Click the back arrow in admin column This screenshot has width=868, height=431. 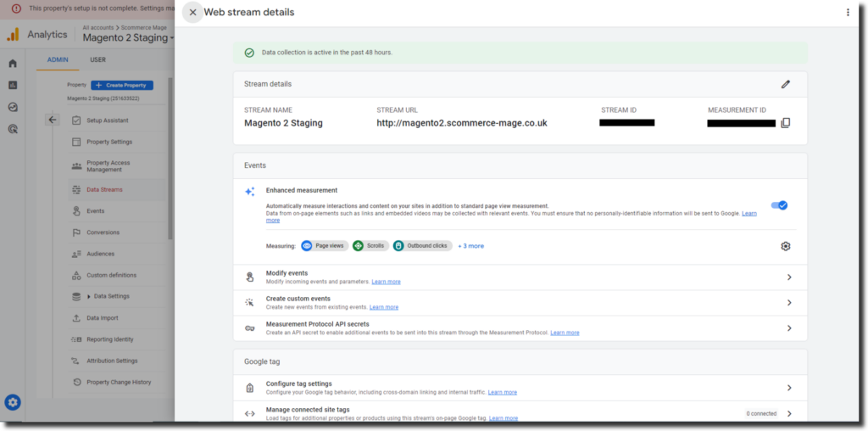tap(53, 120)
